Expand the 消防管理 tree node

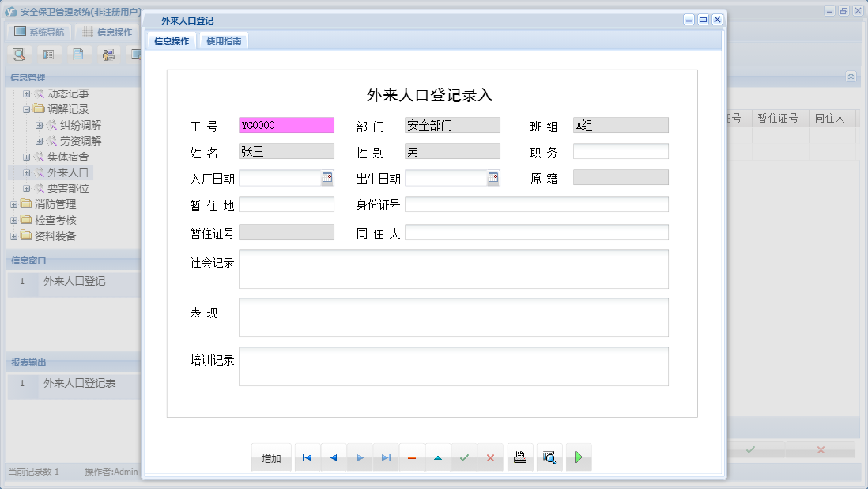[x=13, y=203]
